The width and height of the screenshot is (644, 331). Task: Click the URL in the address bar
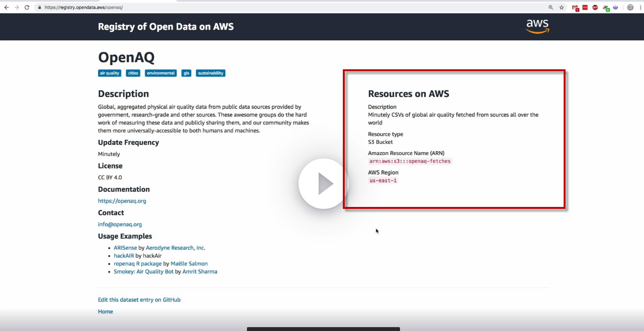pyautogui.click(x=83, y=7)
